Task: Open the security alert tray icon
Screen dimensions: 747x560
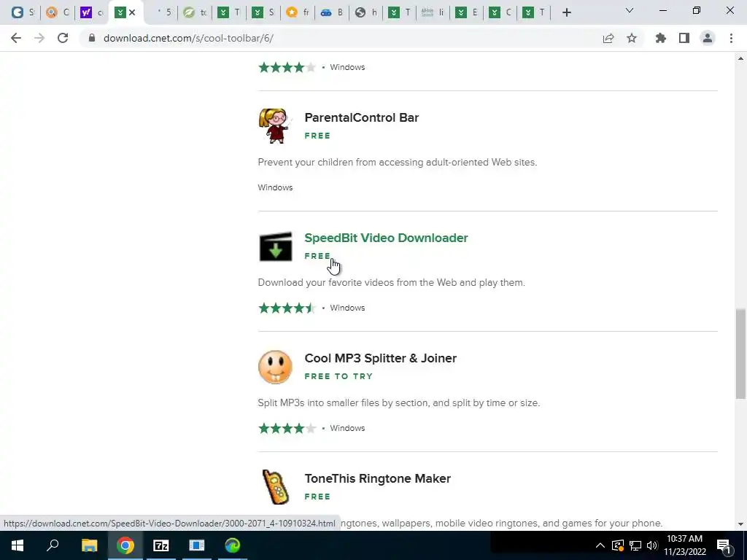Action: [618, 545]
